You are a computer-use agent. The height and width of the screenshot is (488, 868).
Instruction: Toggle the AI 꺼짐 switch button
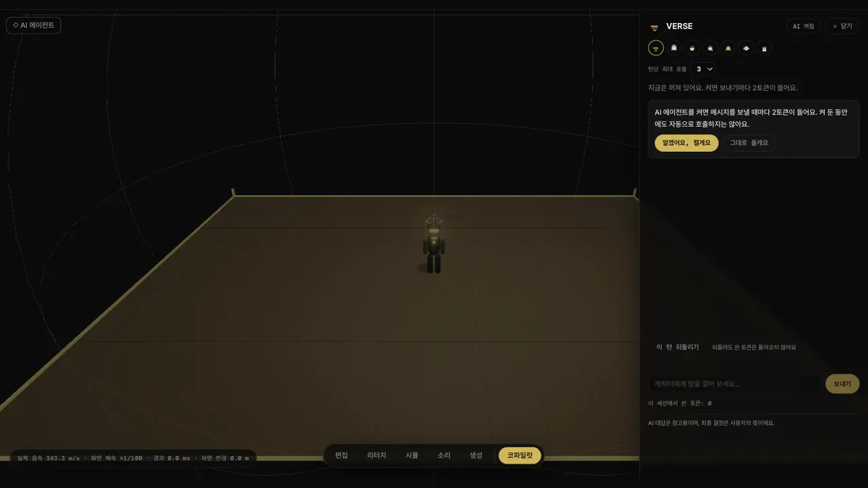[x=804, y=26]
